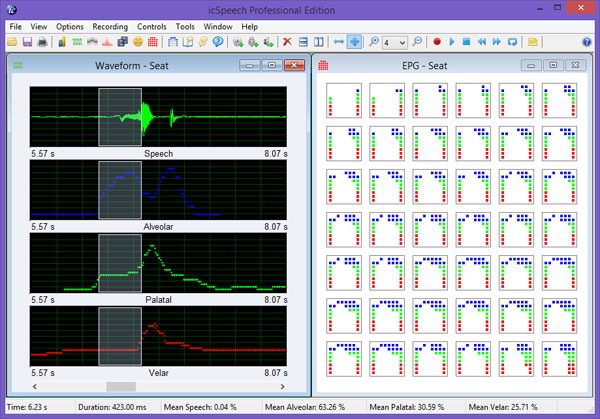The height and width of the screenshot is (419, 600).
Task: Open the Tools menu
Action: 185,27
